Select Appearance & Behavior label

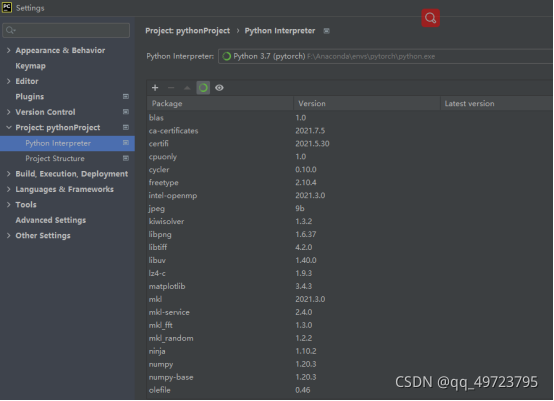coord(60,51)
